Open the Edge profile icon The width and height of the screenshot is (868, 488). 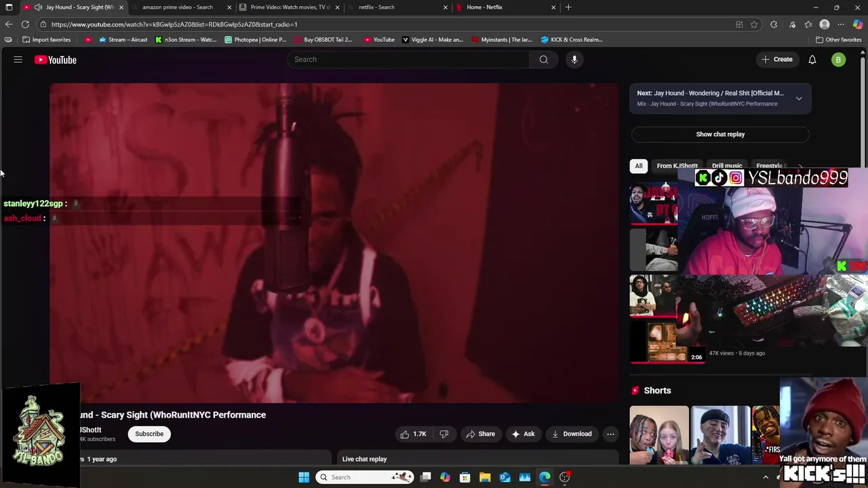point(825,24)
